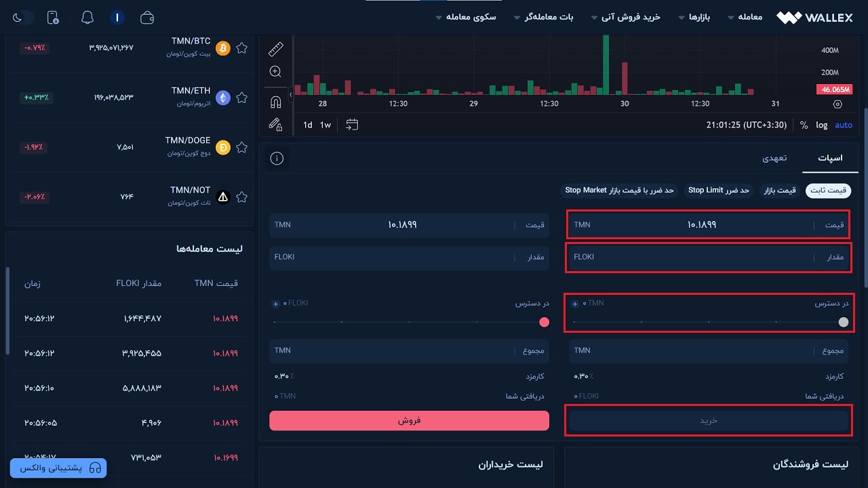
Task: Select the Notcoin coin icon
Action: pos(222,197)
